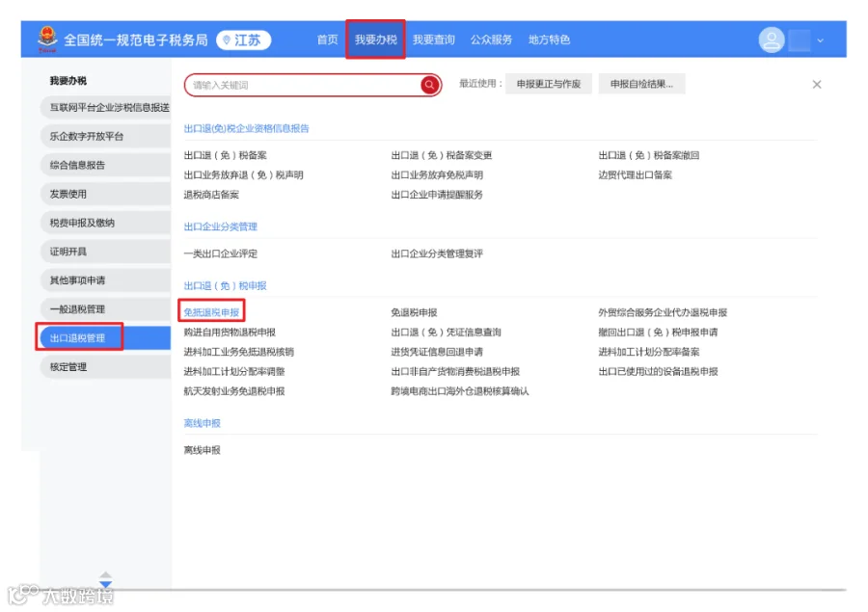Click section heading 出口企业分类管理
868x612 pixels.
(x=220, y=226)
